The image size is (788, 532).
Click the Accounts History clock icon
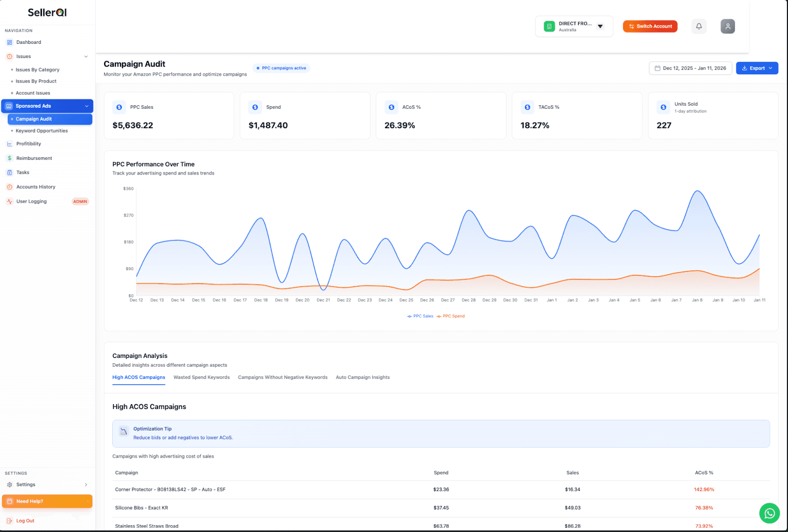tap(9, 187)
